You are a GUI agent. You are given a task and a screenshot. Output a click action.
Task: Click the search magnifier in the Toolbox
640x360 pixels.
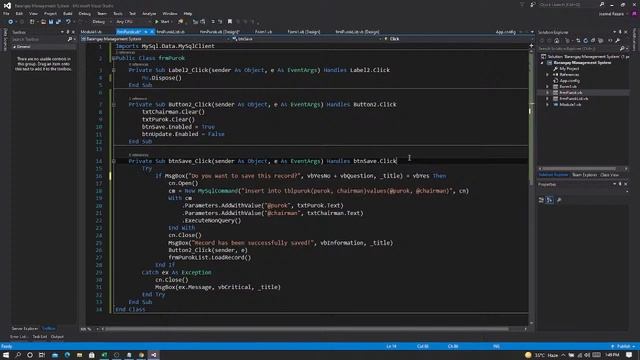tap(70, 39)
